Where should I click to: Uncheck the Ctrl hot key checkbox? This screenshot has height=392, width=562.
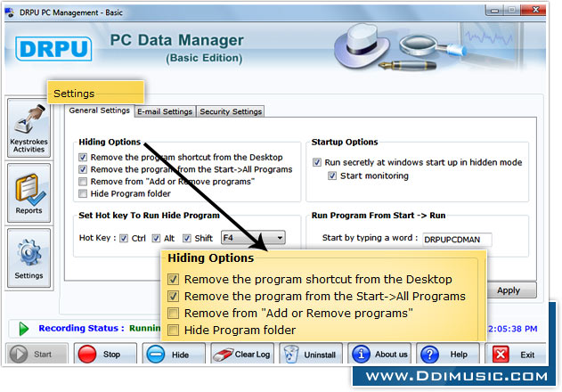(124, 238)
